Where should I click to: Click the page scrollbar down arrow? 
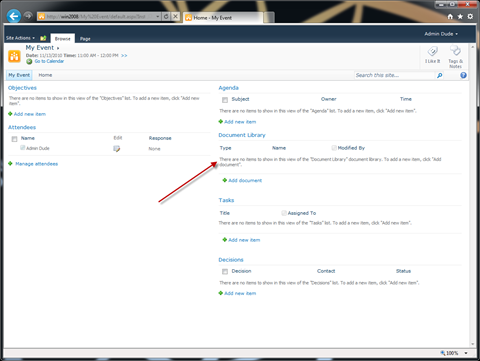(x=473, y=344)
